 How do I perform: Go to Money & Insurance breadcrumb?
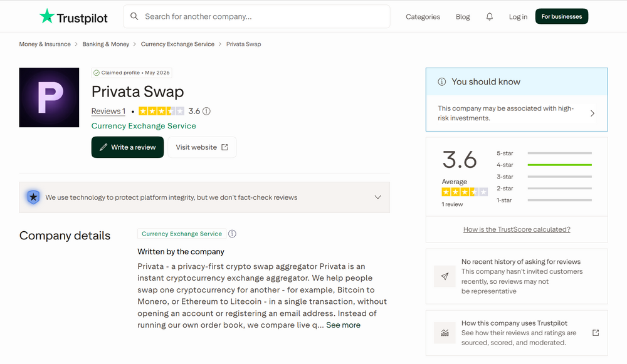pos(45,44)
